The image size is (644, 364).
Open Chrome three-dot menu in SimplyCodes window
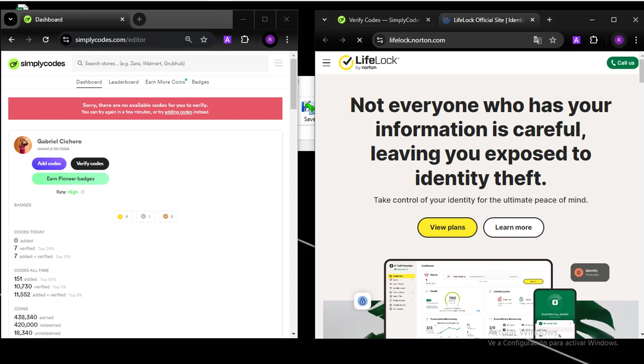click(x=287, y=40)
